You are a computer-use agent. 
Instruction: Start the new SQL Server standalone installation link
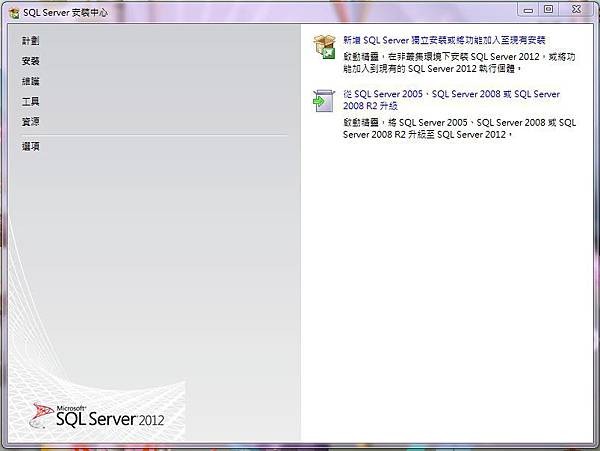(x=444, y=40)
